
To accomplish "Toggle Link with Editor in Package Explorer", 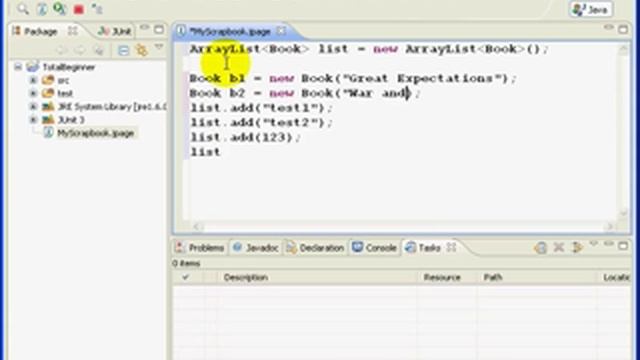I will 141,50.
